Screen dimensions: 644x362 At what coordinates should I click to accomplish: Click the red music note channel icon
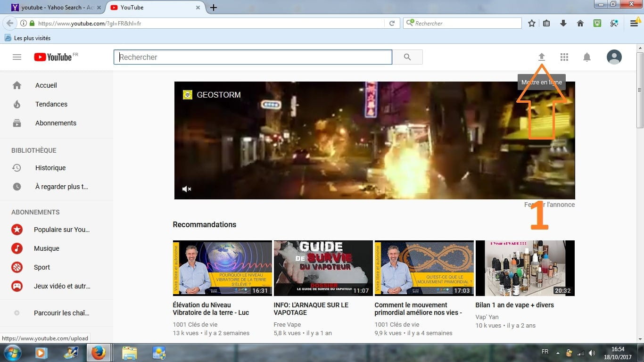pos(17,248)
